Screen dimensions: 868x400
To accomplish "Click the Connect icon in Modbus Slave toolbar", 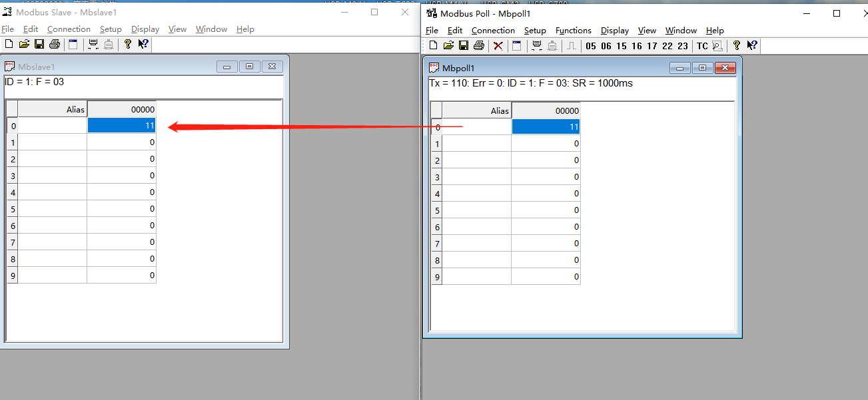I will point(93,45).
